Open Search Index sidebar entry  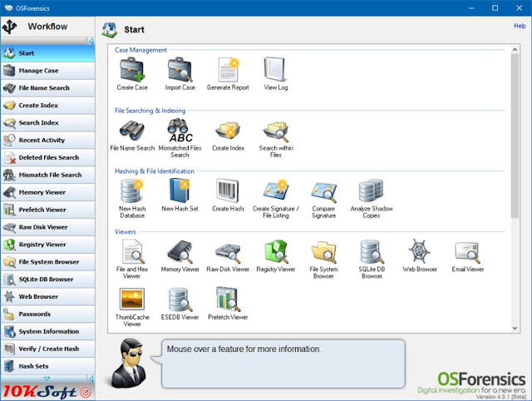48,122
